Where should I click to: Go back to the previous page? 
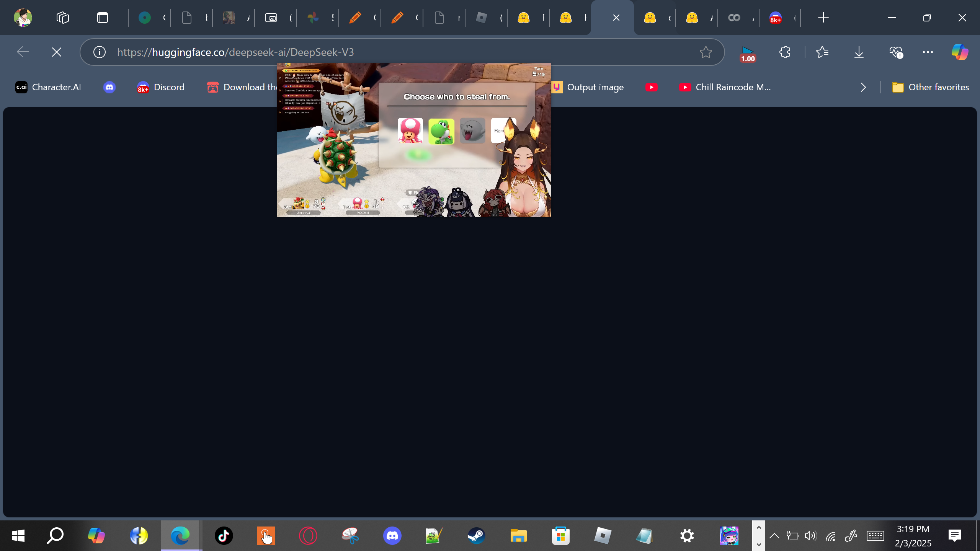[x=23, y=52]
